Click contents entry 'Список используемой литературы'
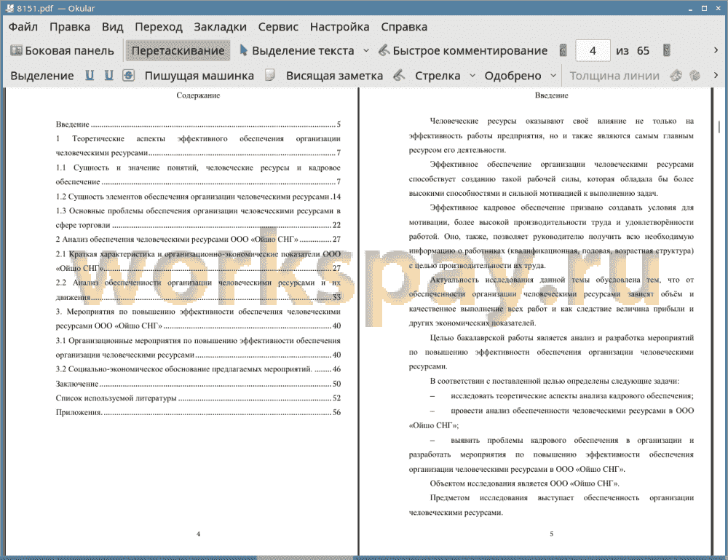728x560 pixels. [198, 398]
